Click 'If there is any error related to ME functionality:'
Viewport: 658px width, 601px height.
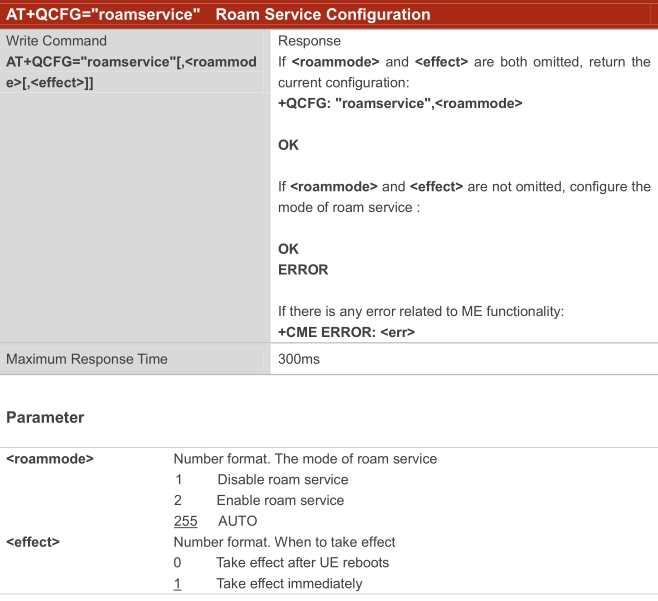pos(421,311)
